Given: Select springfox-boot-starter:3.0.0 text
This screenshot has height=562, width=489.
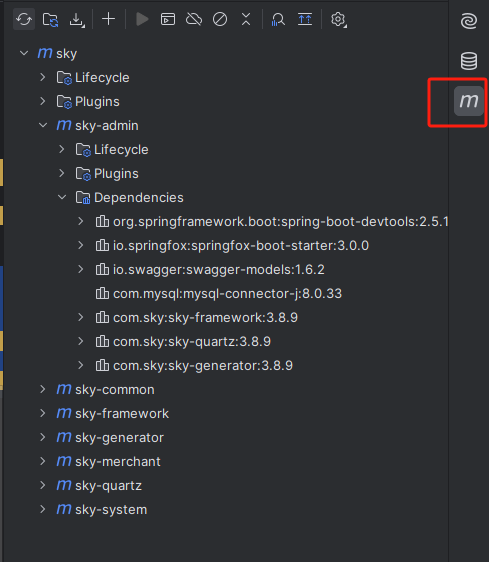Looking at the screenshot, I should (241, 246).
